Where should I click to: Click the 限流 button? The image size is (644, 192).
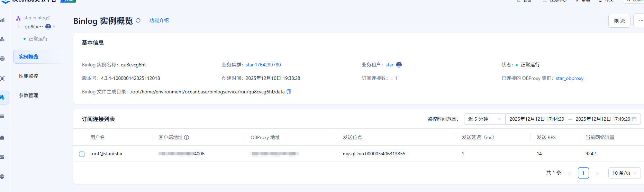[x=619, y=21]
